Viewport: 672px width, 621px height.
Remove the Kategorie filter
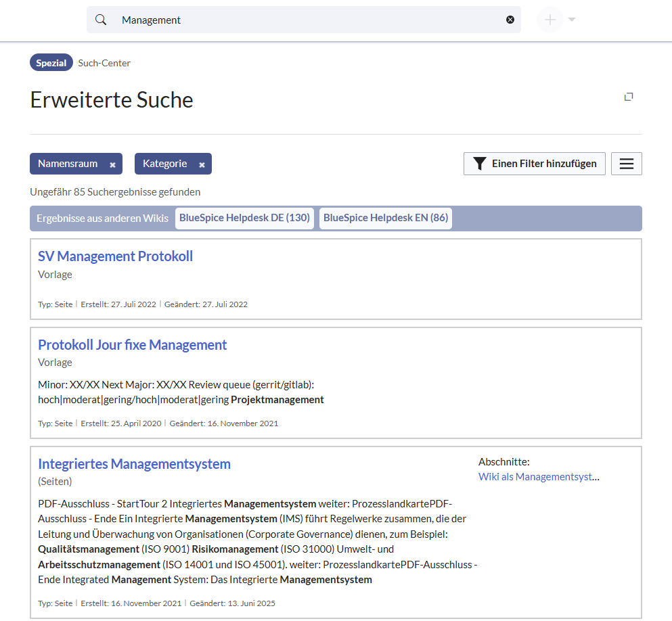[x=202, y=164]
